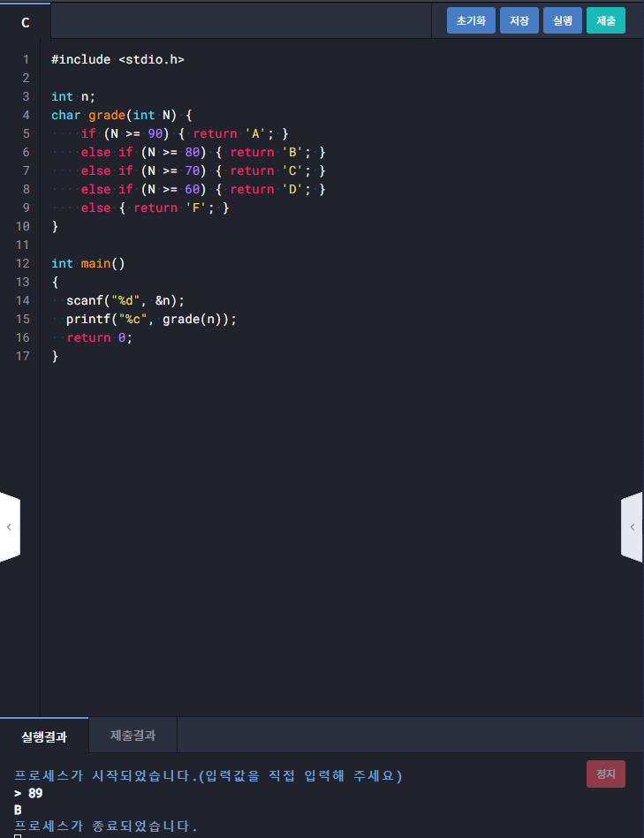Click the console input cursor box

18,836
